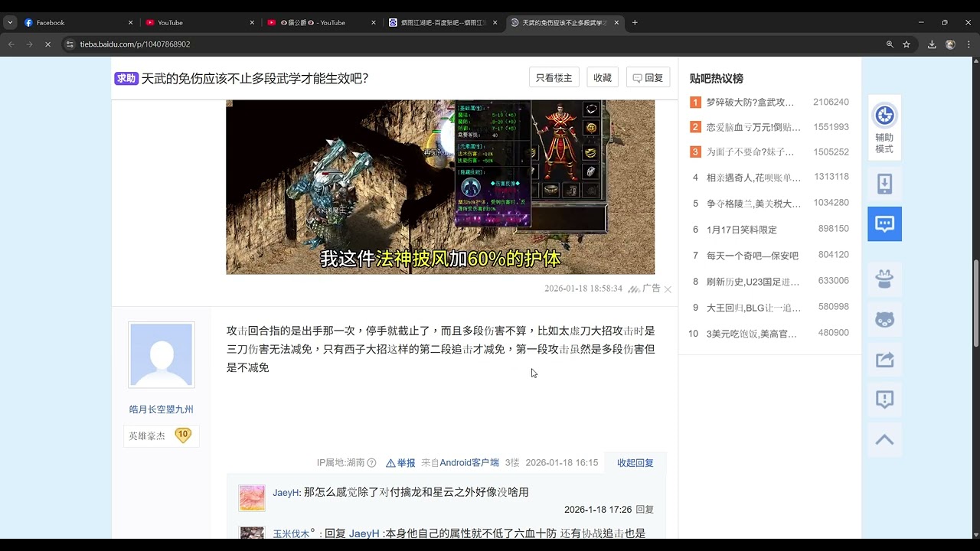Click the 求助 tag beside the title
Viewport: 980px width, 551px height.
click(126, 78)
